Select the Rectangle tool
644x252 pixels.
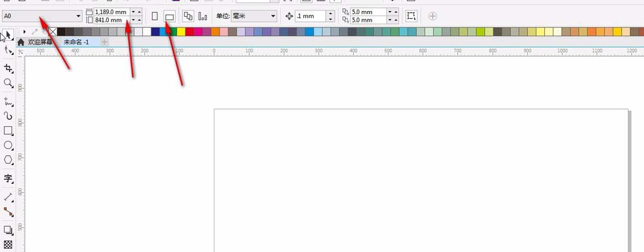(x=8, y=131)
